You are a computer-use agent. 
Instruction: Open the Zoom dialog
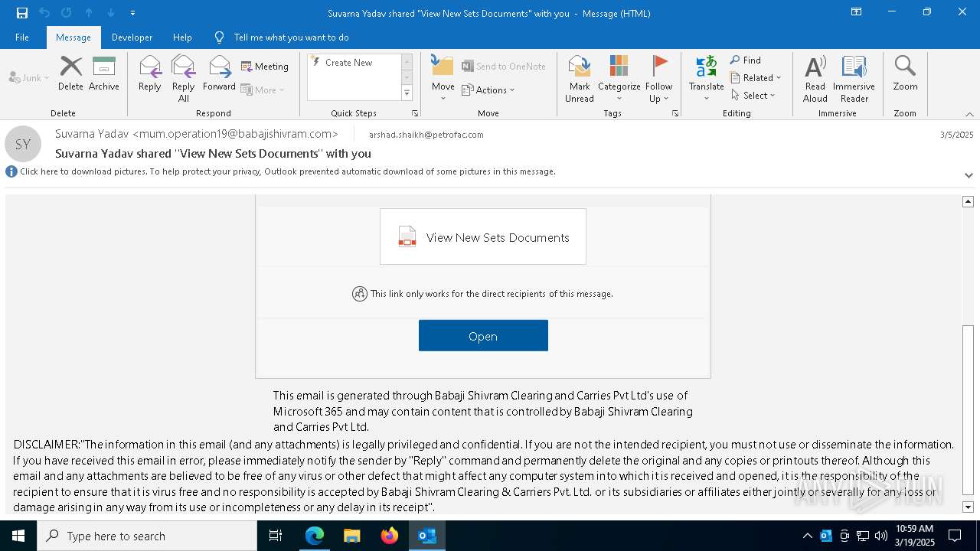905,74
